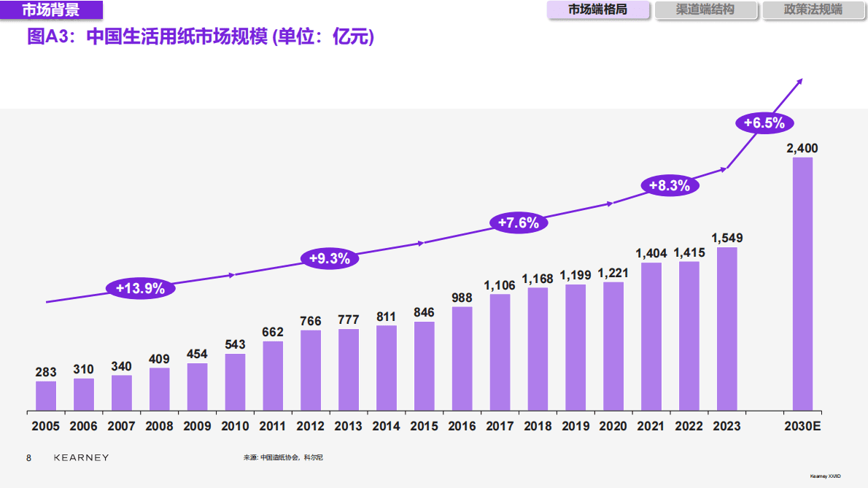Click the KEARNEY logo

pos(82,457)
